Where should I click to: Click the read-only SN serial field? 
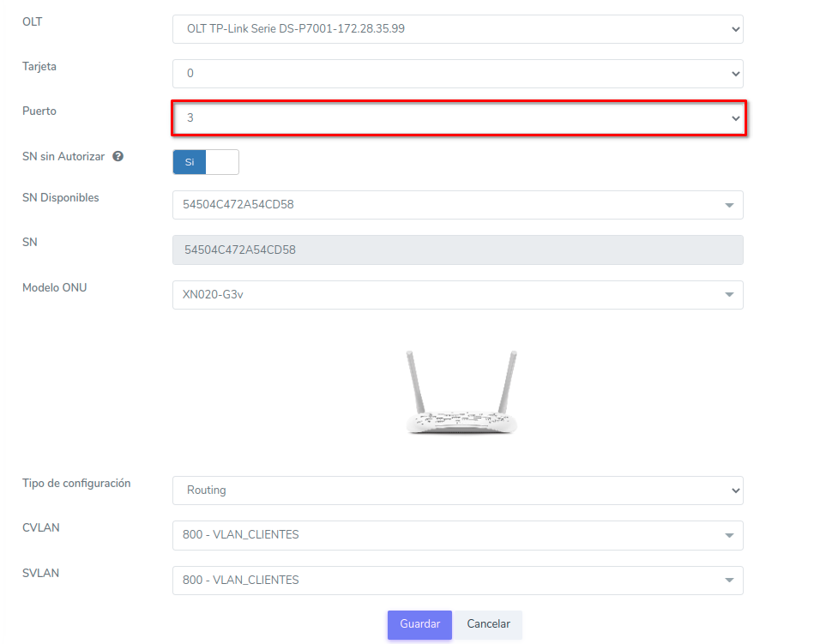click(457, 250)
